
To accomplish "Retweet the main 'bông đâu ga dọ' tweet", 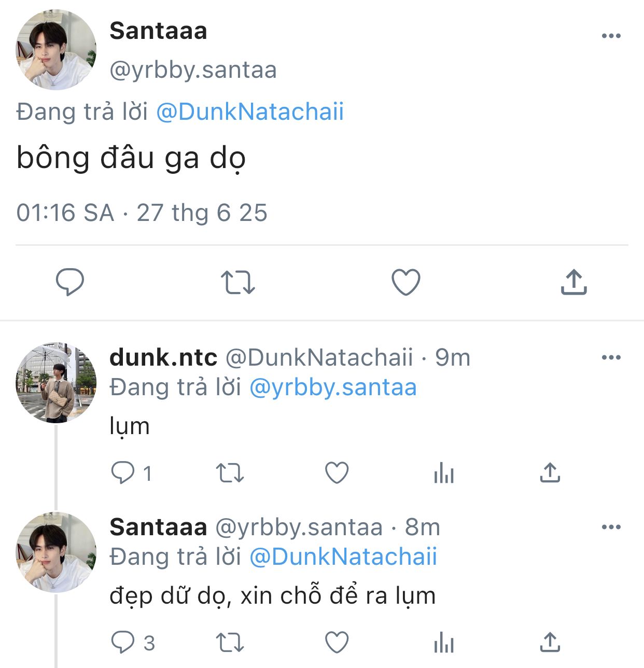I will (x=238, y=282).
